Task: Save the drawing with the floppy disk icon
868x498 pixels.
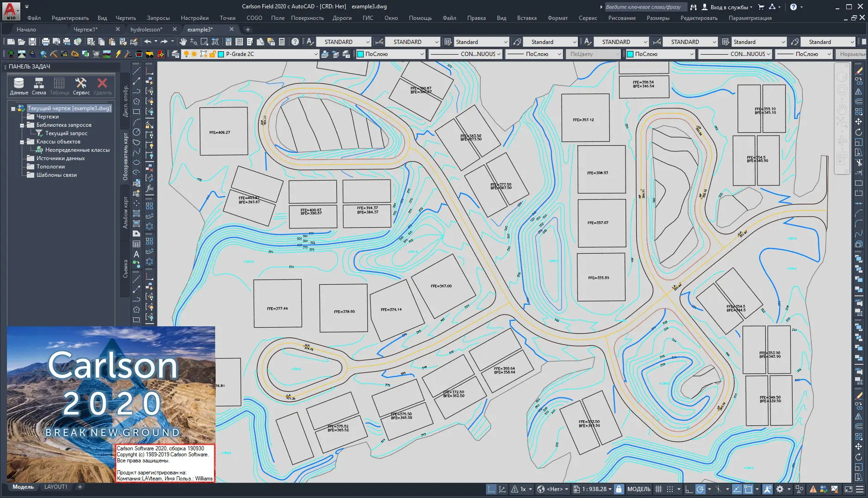Action: [32, 42]
